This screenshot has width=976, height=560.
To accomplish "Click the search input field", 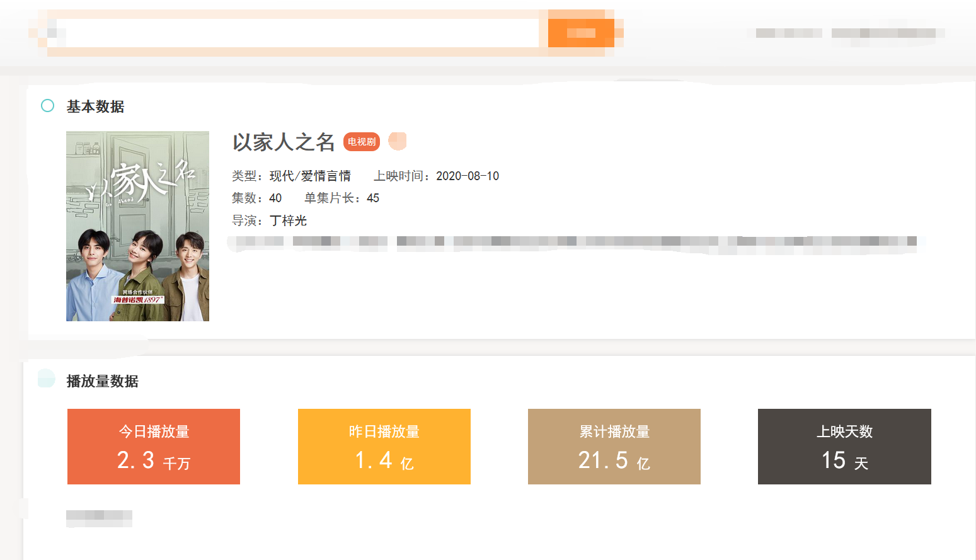I will tap(293, 33).
